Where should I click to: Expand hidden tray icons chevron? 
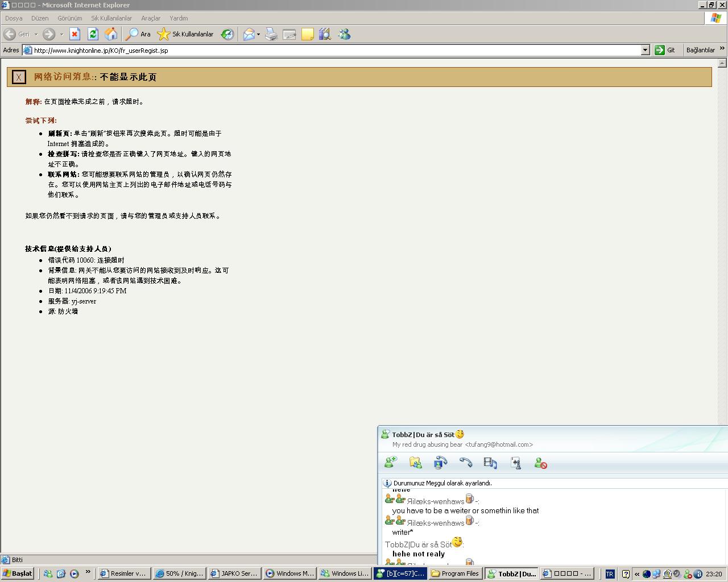(637, 574)
